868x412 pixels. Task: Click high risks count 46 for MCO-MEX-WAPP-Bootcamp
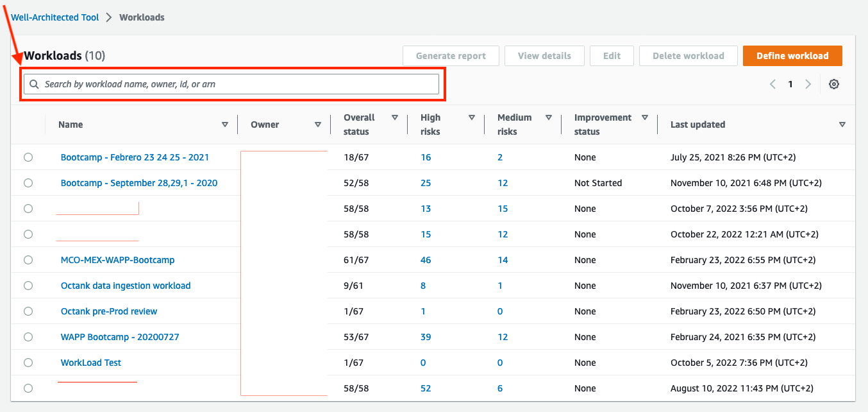(x=426, y=259)
